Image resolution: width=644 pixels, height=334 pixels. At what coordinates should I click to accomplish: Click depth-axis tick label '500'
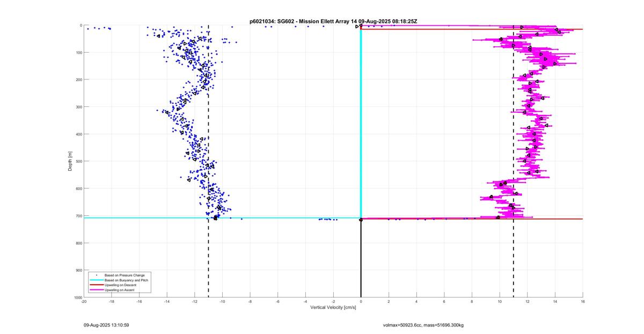(x=79, y=161)
